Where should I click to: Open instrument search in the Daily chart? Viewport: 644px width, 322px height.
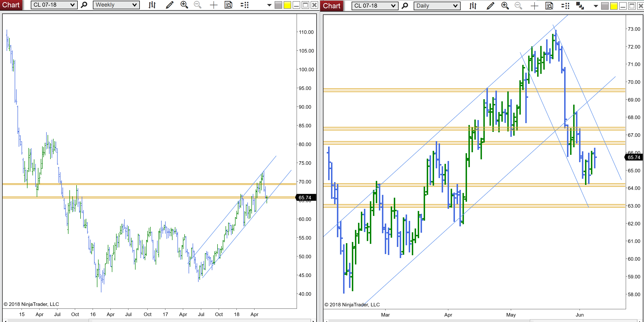click(x=404, y=6)
